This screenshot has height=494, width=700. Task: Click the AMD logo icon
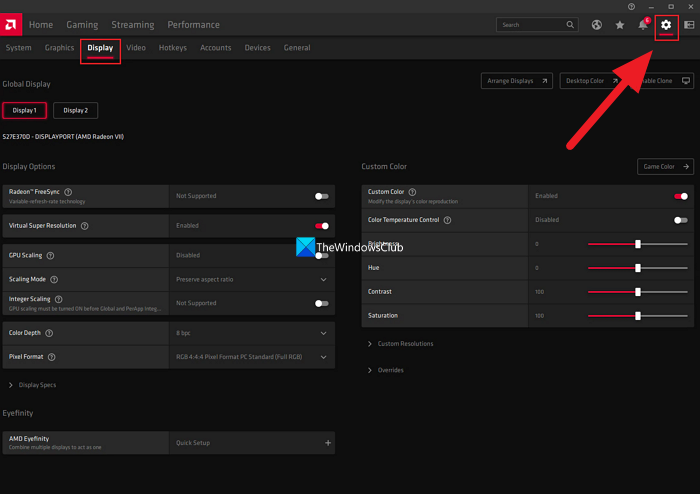point(13,24)
